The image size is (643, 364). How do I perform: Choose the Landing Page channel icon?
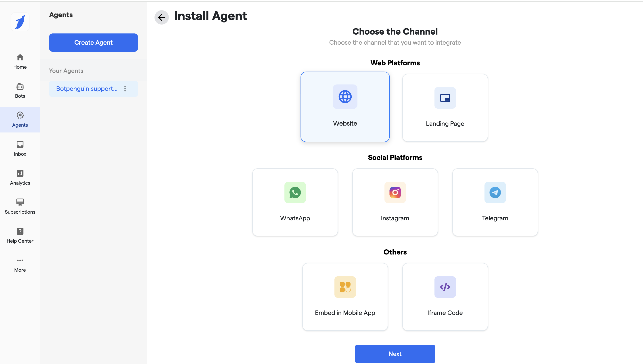pyautogui.click(x=445, y=98)
